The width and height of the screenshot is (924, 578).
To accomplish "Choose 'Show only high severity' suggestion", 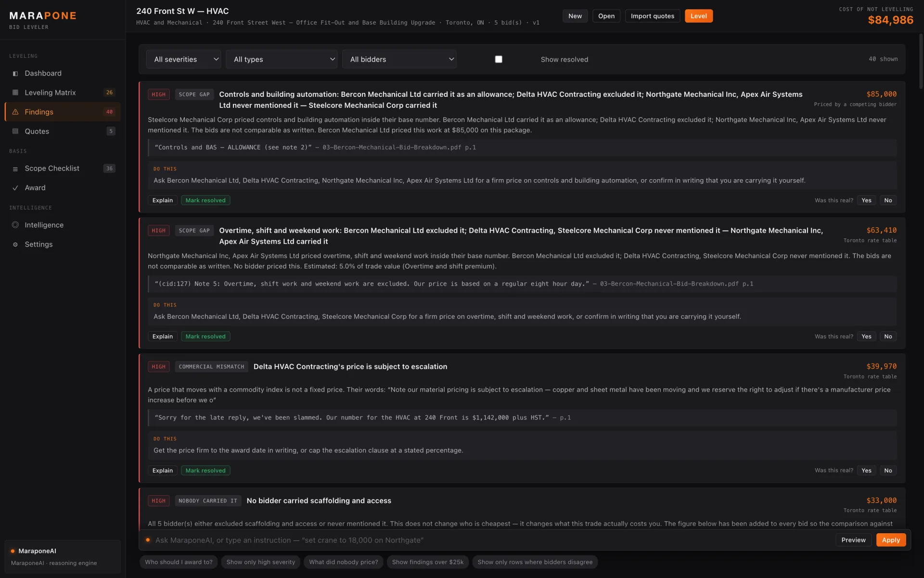I will tap(261, 562).
